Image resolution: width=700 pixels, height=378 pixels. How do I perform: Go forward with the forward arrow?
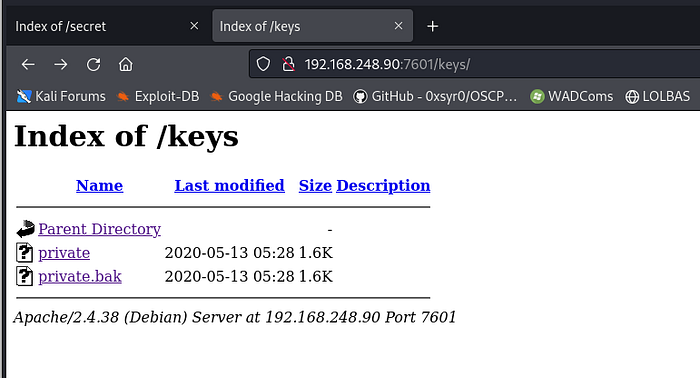point(61,65)
